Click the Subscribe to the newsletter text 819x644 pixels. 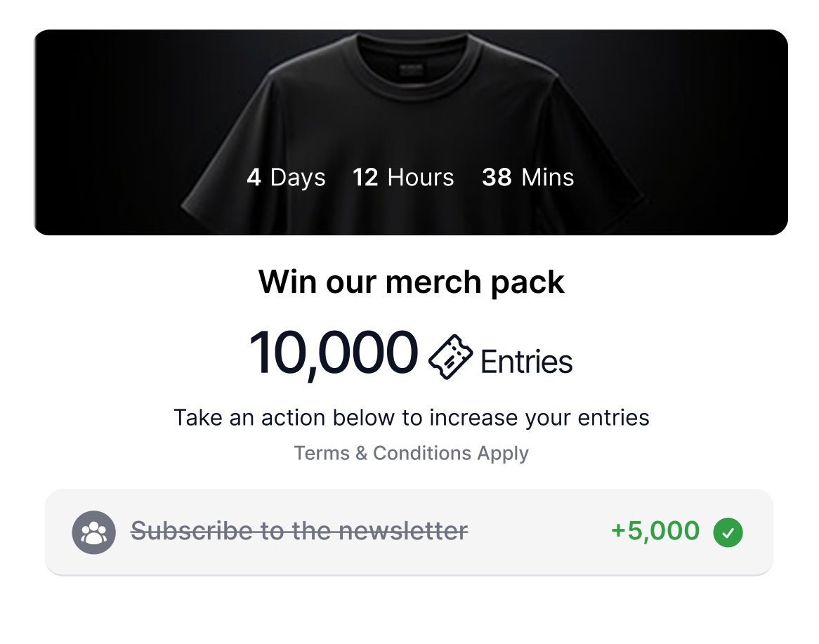coord(299,532)
